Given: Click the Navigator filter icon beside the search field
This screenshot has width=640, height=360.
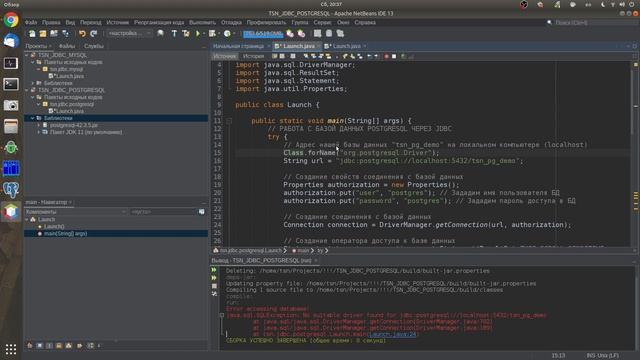Looking at the screenshot, I should [x=202, y=212].
